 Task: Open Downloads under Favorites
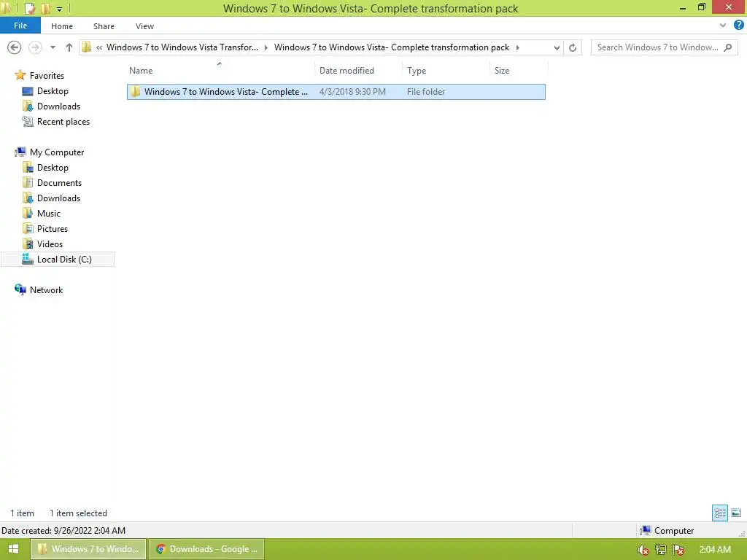tap(58, 106)
